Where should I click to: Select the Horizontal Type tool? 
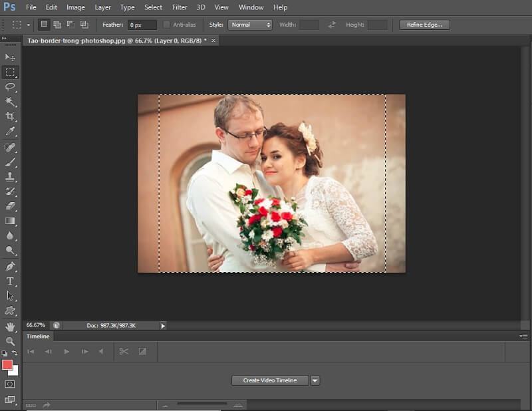tap(10, 281)
